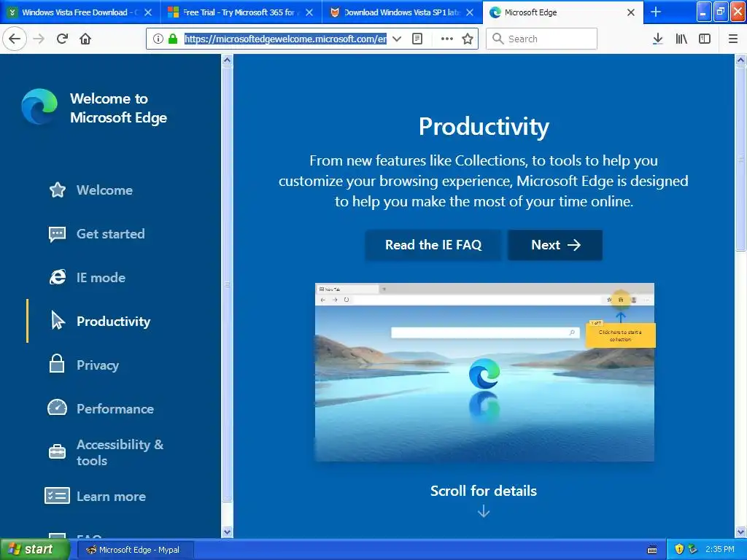Viewport: 747px width, 560px height.
Task: Open a new tab with plus button
Action: pos(656,12)
